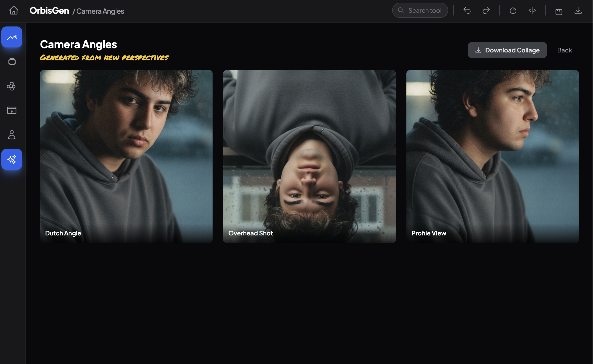This screenshot has width=593, height=364.
Task: Open the clustered circles sidebar tool
Action: pos(11,86)
